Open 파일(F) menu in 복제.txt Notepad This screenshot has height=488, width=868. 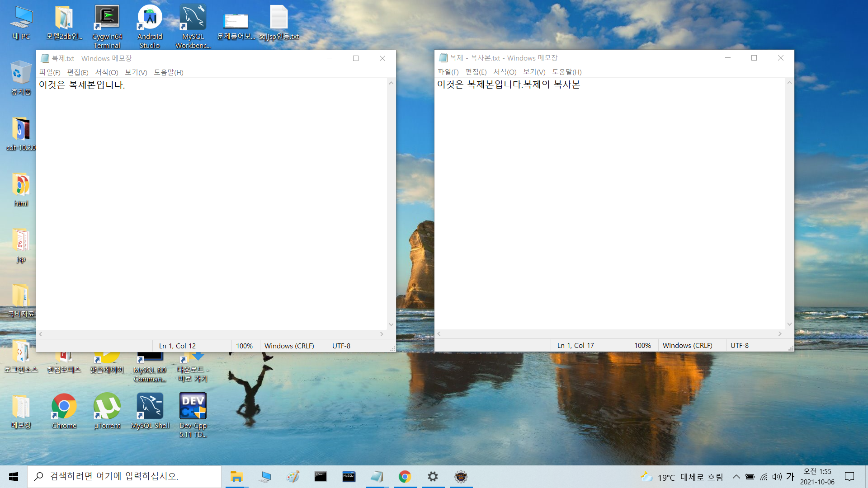pos(50,72)
